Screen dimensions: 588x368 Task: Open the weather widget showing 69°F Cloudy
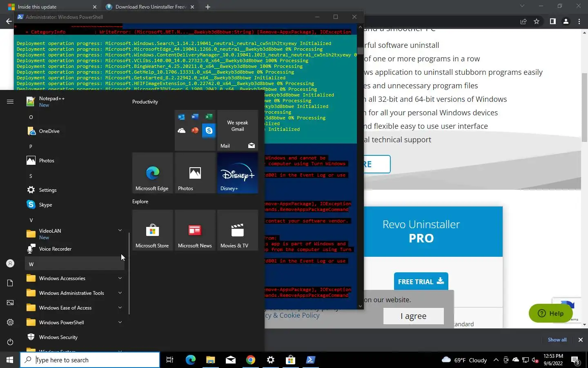(464, 360)
